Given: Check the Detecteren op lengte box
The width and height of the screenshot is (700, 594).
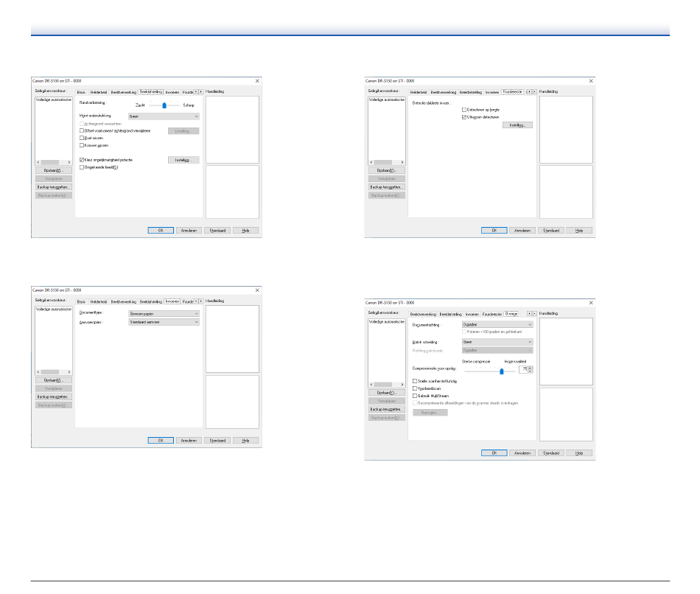Looking at the screenshot, I should [463, 110].
